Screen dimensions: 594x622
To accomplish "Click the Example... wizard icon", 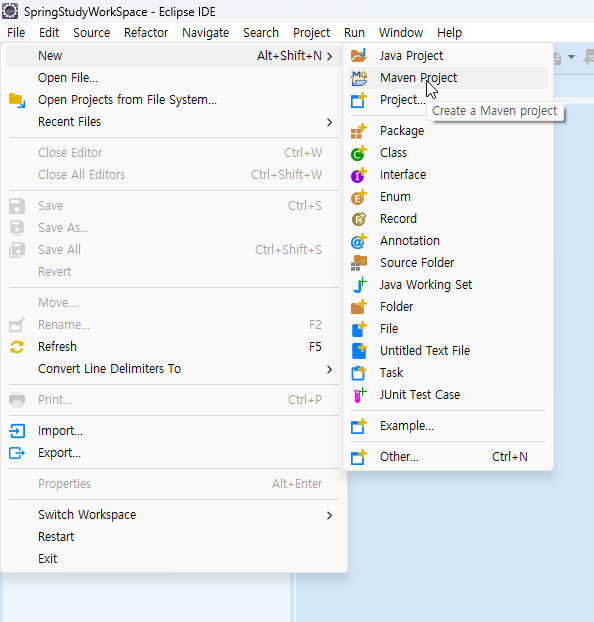I will coord(359,426).
